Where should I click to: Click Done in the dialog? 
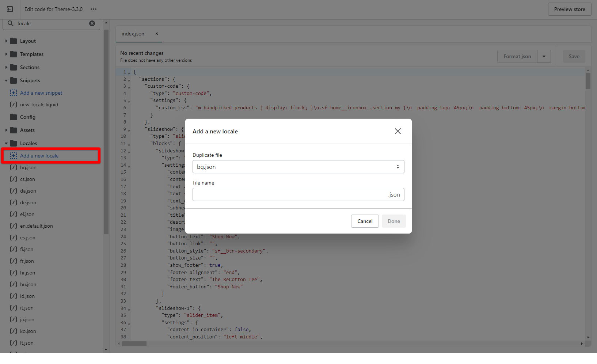[x=394, y=221]
